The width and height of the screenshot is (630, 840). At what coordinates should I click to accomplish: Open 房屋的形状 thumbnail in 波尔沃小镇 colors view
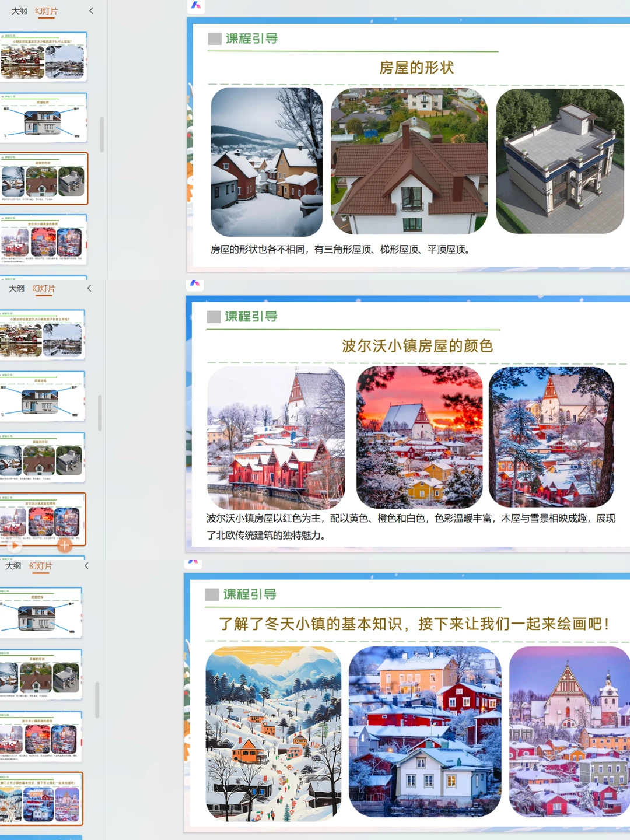pos(42,457)
